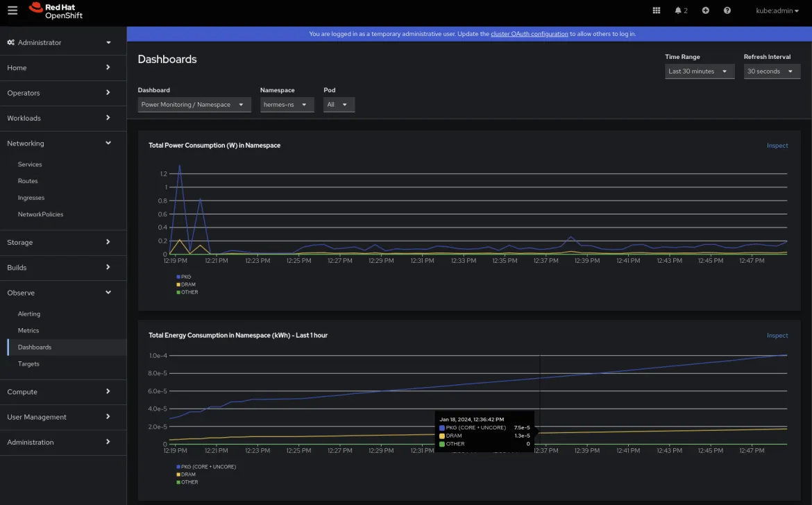Click PKG (CORE + UNCORE) legend color swatch

coord(178,467)
